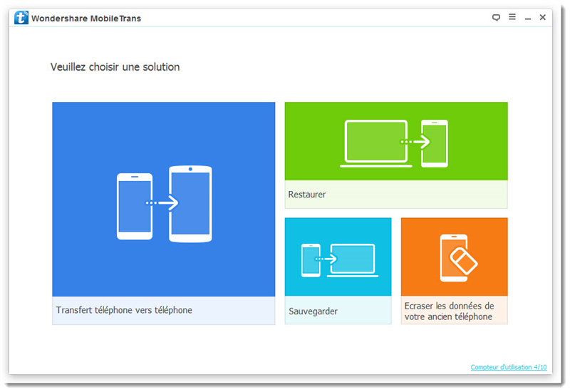Minimize the MobileTrans window

(x=528, y=18)
